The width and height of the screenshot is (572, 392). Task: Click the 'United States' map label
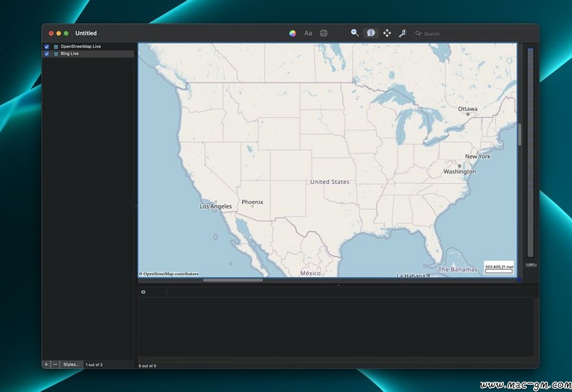(330, 182)
